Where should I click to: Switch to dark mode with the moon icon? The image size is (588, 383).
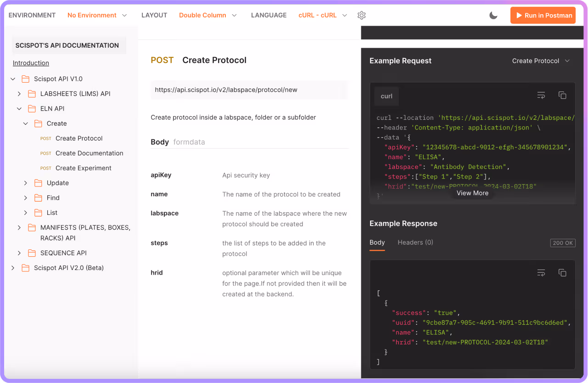pyautogui.click(x=493, y=15)
